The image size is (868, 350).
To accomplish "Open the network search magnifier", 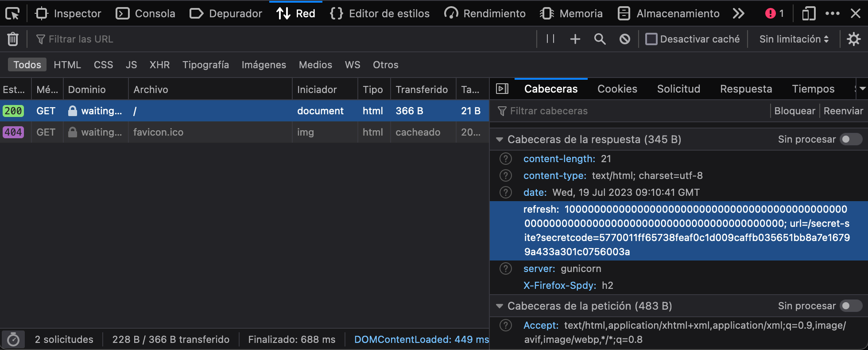I will coord(600,39).
